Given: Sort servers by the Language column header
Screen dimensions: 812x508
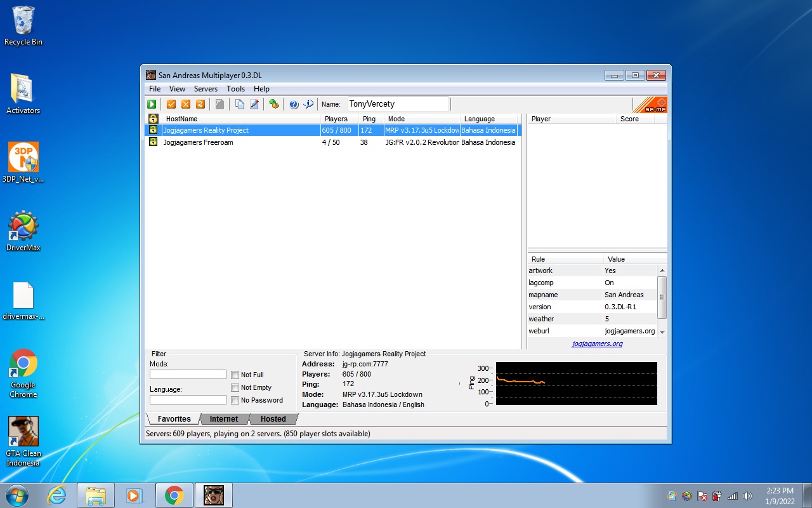Looking at the screenshot, I should 489,119.
